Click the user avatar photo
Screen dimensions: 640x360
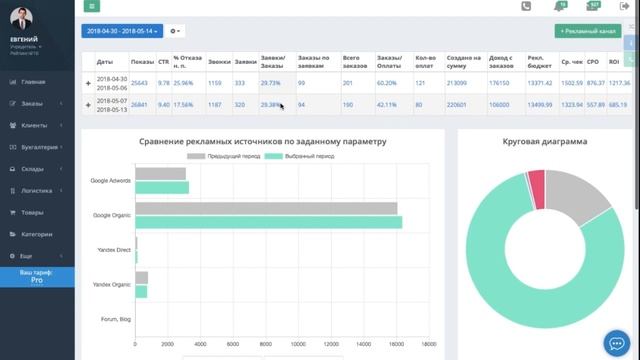(x=21, y=18)
